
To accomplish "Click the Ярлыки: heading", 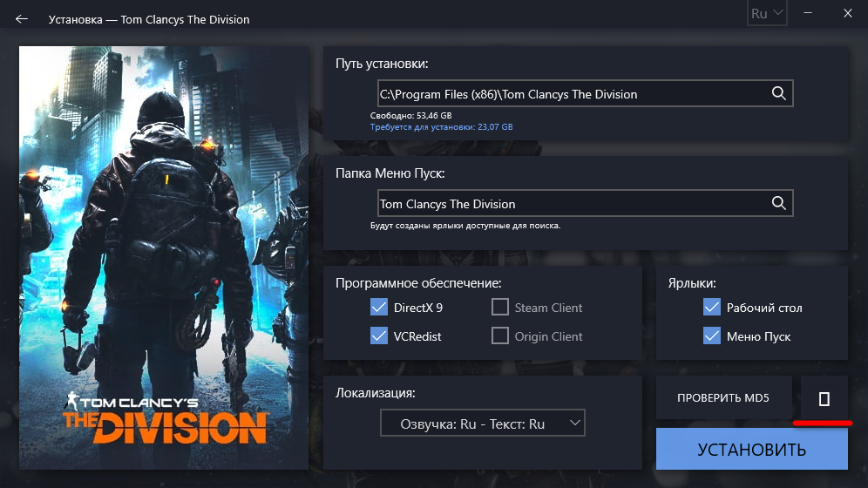I will click(692, 283).
